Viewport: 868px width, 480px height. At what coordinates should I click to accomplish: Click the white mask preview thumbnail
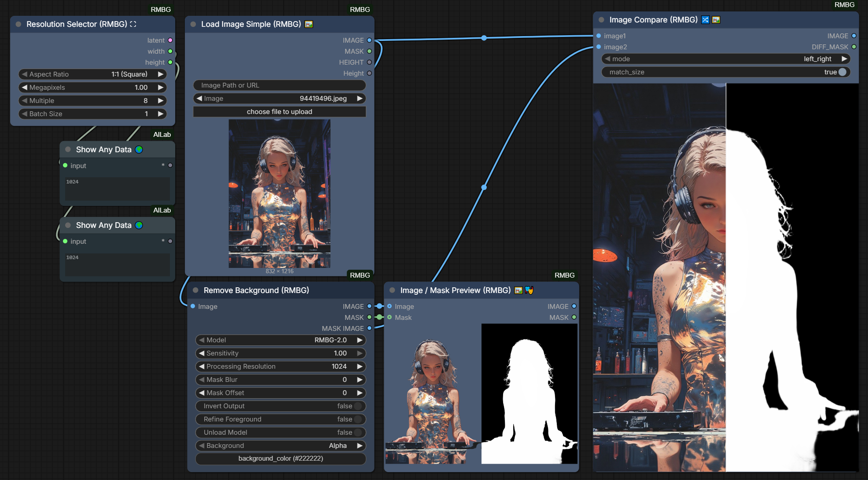(x=530, y=394)
